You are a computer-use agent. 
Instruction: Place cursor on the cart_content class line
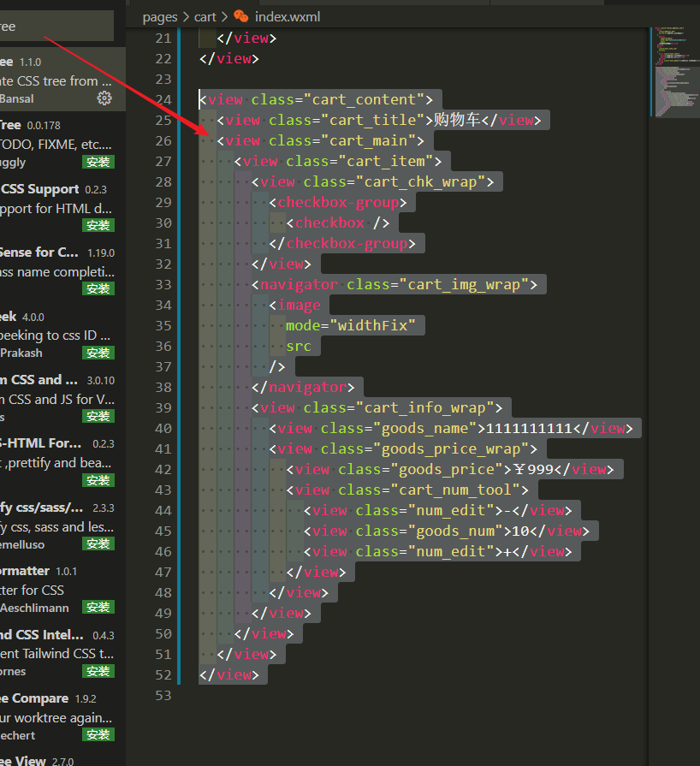[316, 99]
